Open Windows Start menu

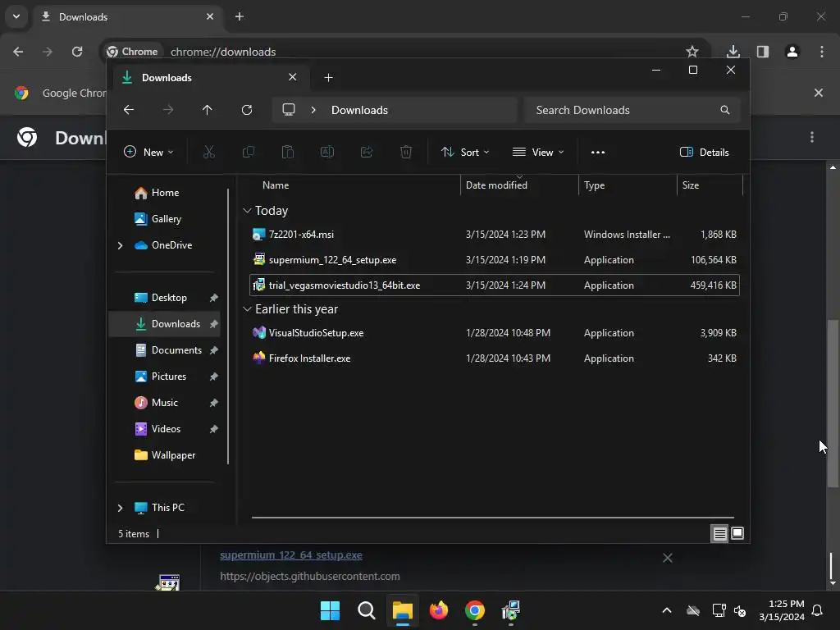tap(330, 610)
